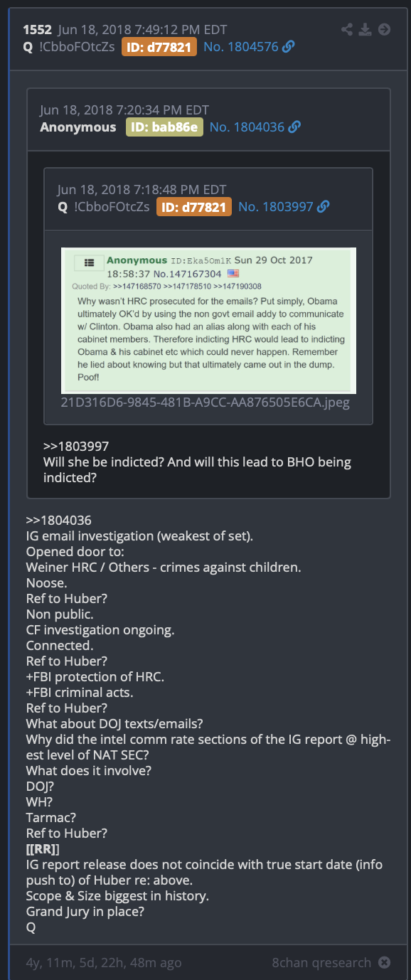This screenshot has height=980, width=411.
Task: Click the >>1804036 reply reference
Action: [x=59, y=521]
